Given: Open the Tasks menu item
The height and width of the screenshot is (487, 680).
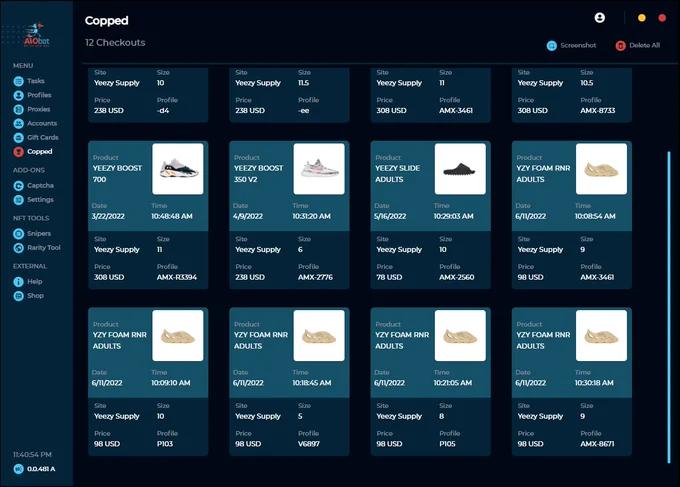Looking at the screenshot, I should click(36, 81).
